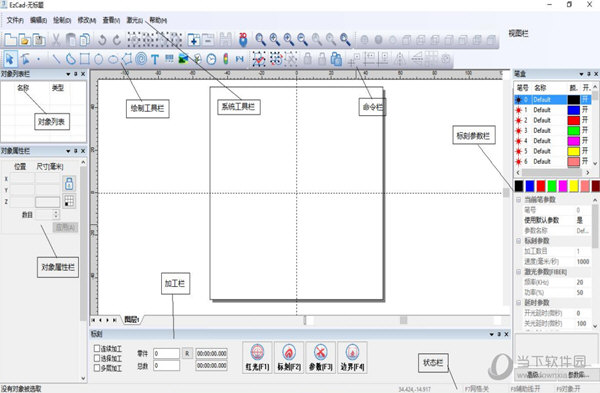Undo the last action
The width and height of the screenshot is (600, 393).
coord(102,40)
